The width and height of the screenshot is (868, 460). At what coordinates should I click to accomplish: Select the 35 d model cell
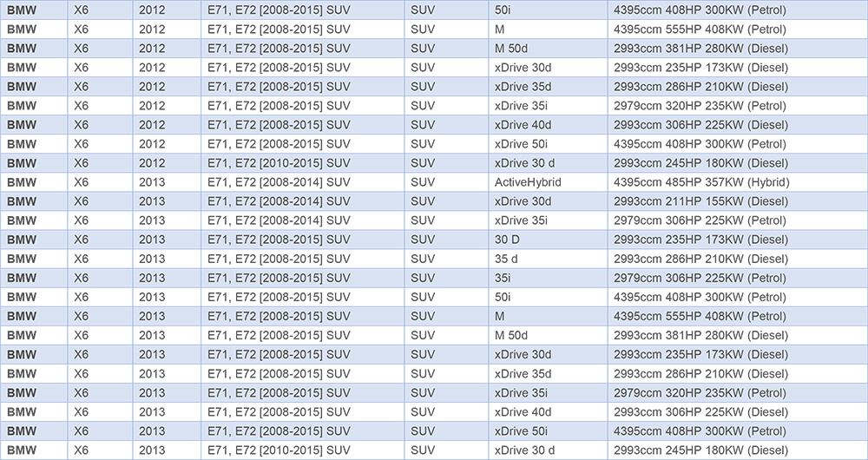pyautogui.click(x=506, y=259)
